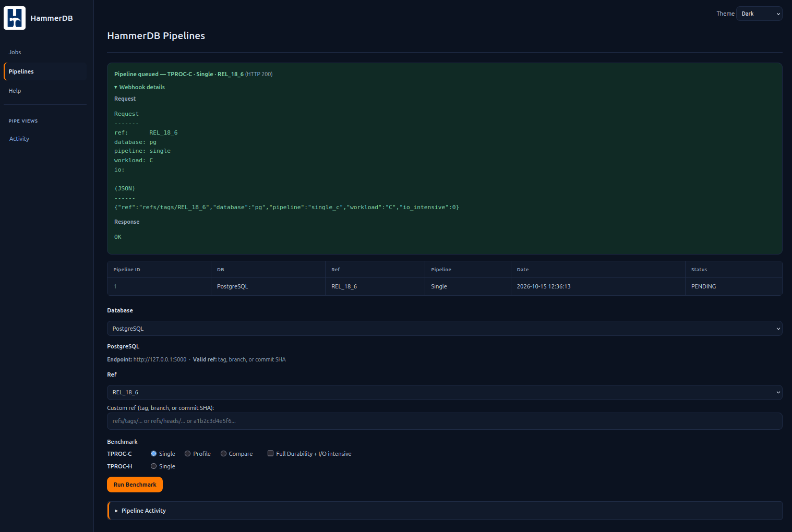Select TPROC-C Compare radio button
792x532 pixels.
coord(223,454)
